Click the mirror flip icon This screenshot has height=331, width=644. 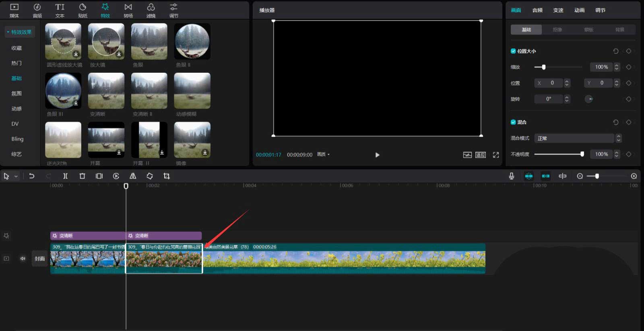tap(133, 176)
